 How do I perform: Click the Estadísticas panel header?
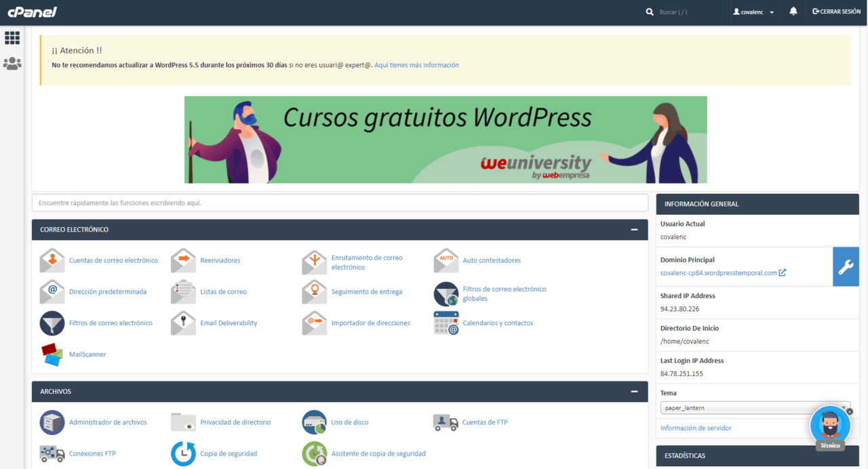point(757,455)
